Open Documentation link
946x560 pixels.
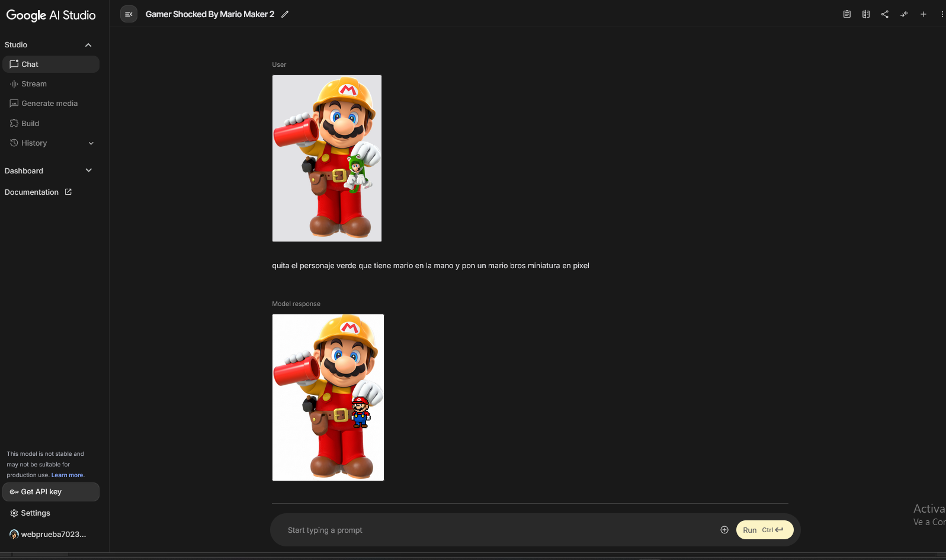(31, 192)
